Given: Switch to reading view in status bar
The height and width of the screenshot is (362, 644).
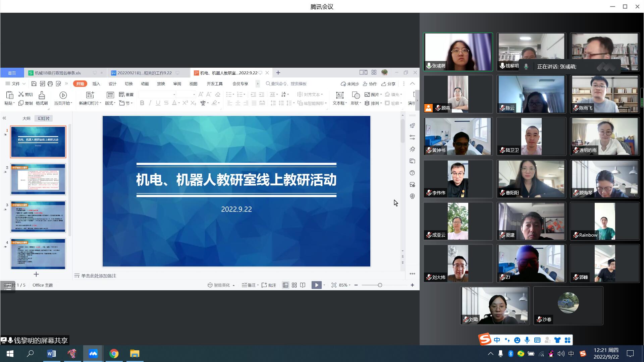Looking at the screenshot, I should [x=303, y=285].
